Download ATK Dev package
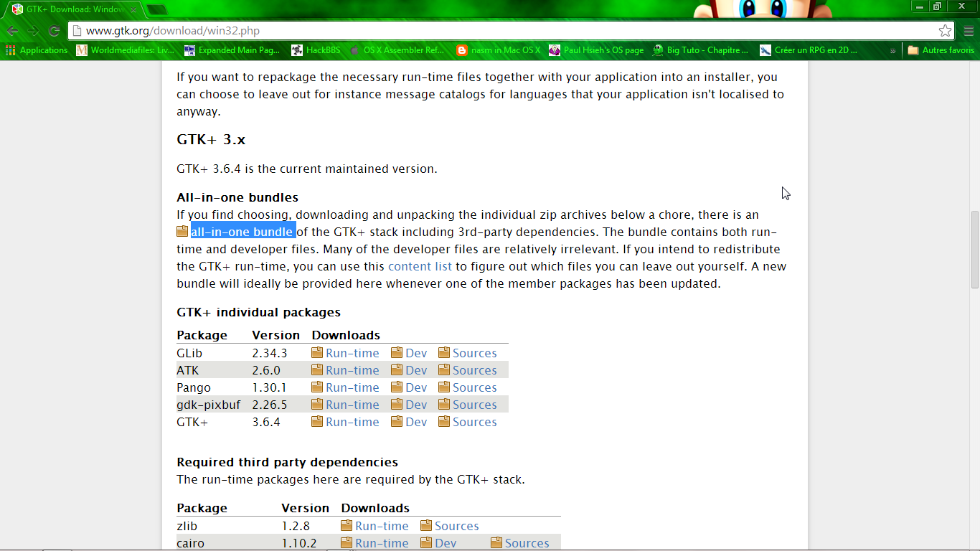Viewport: 980px width, 551px height. (x=415, y=370)
